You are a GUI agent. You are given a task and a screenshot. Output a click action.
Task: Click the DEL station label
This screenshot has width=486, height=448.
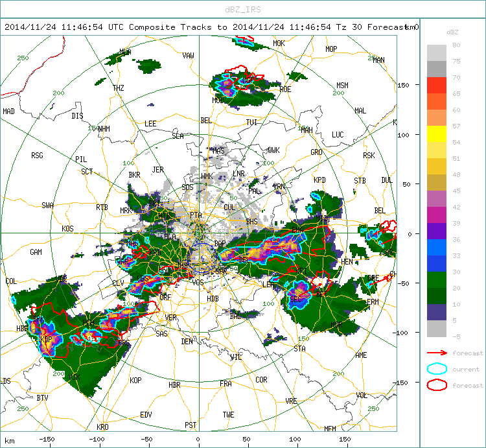tap(244, 259)
